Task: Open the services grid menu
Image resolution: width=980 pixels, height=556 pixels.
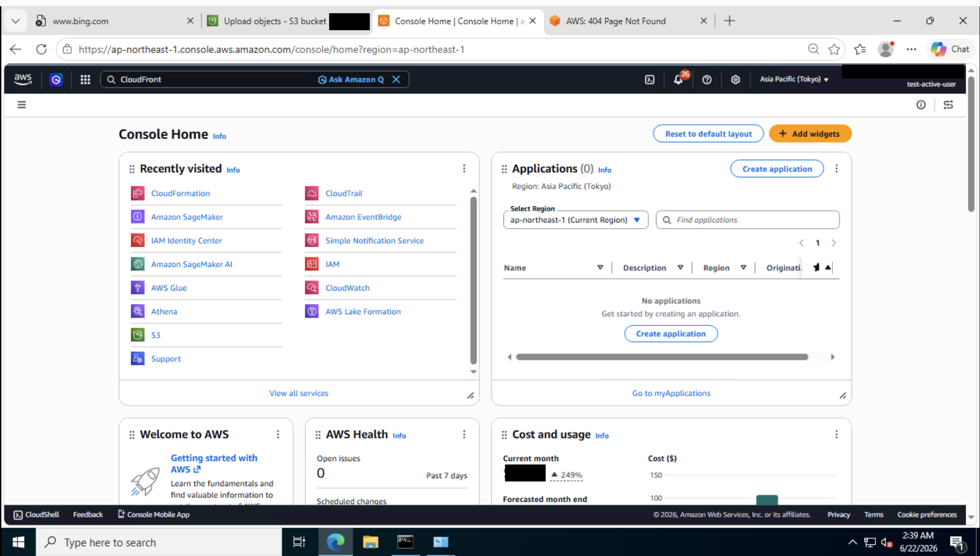Action: coord(85,79)
